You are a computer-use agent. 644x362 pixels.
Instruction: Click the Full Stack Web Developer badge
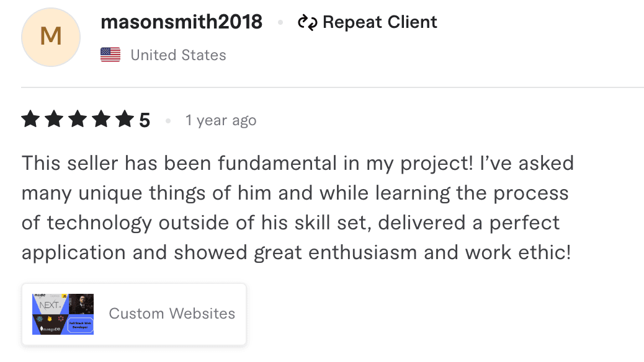[x=79, y=325]
